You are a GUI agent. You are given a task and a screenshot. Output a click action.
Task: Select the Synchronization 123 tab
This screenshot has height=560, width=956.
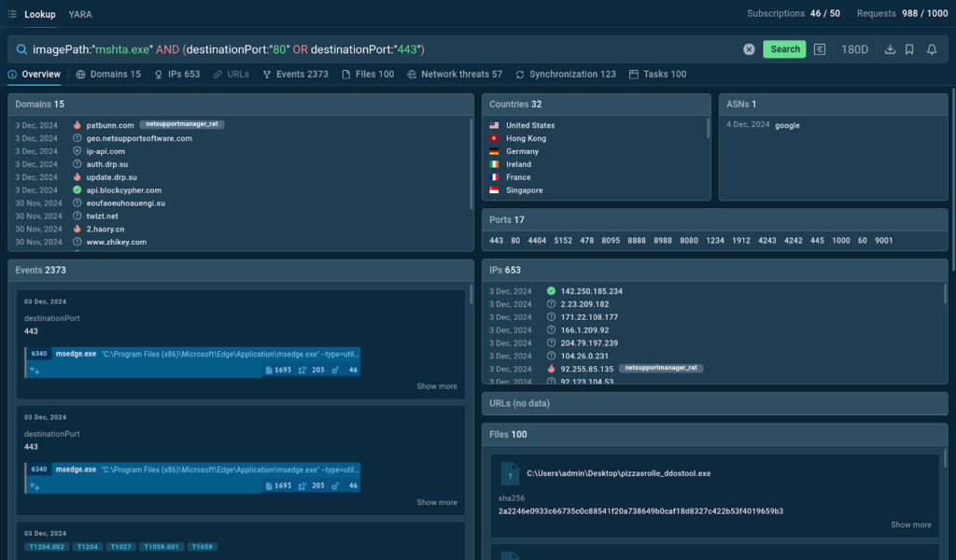565,75
